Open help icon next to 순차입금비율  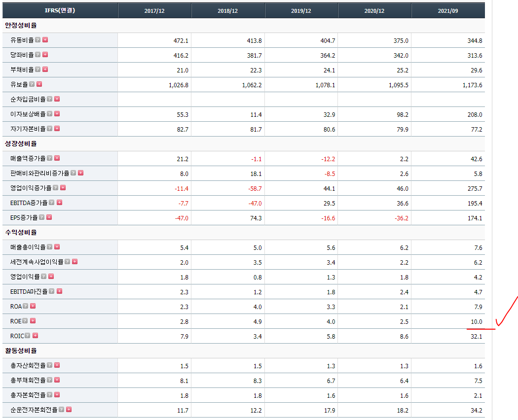click(x=49, y=99)
